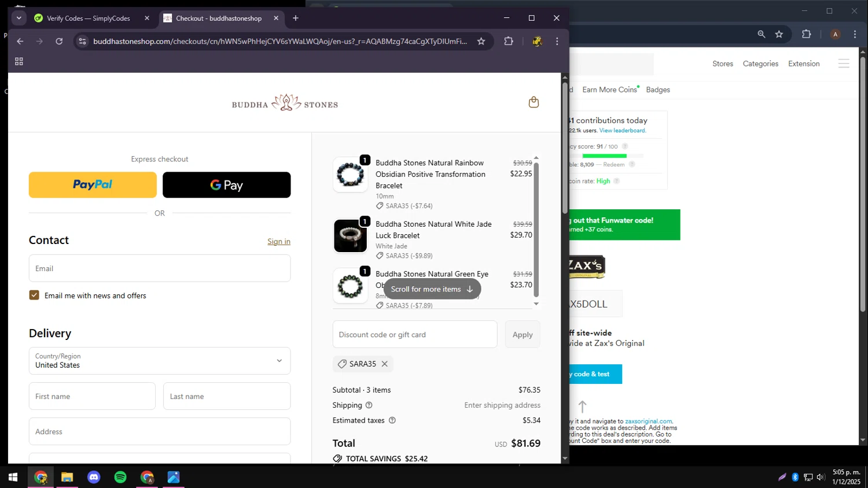Click View leaderboard link

[x=623, y=131]
